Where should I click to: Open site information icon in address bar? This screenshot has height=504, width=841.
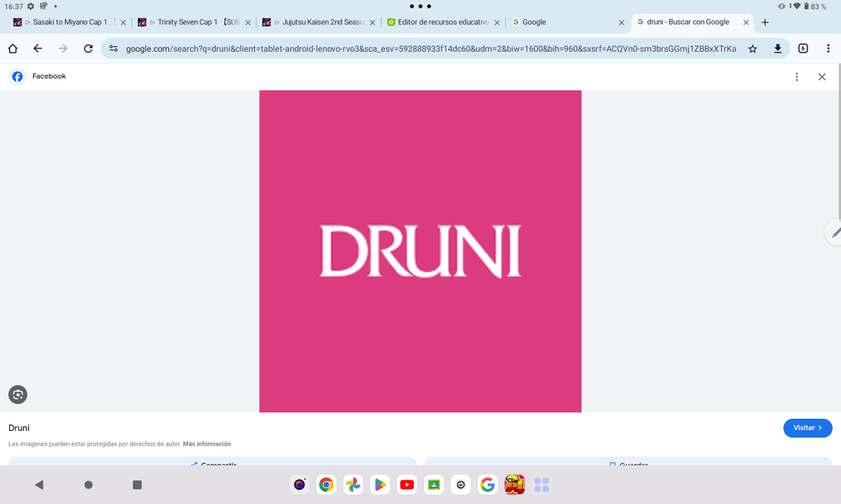[x=113, y=48]
